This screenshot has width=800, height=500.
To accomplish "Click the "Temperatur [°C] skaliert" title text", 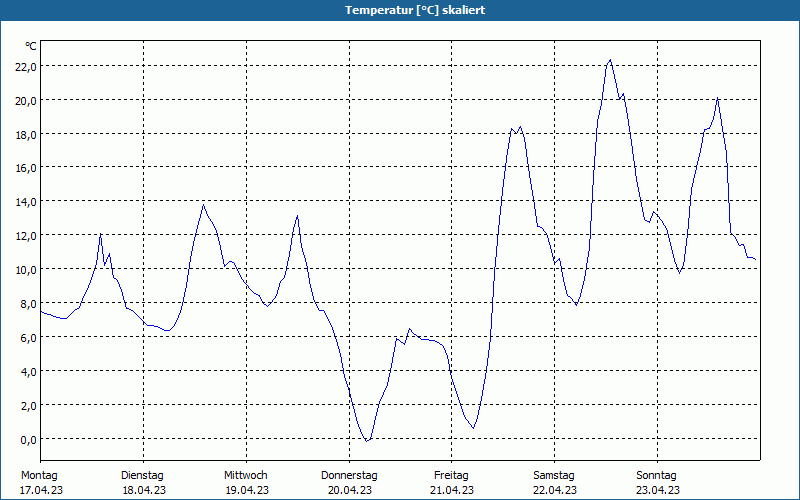I will pyautogui.click(x=415, y=10).
